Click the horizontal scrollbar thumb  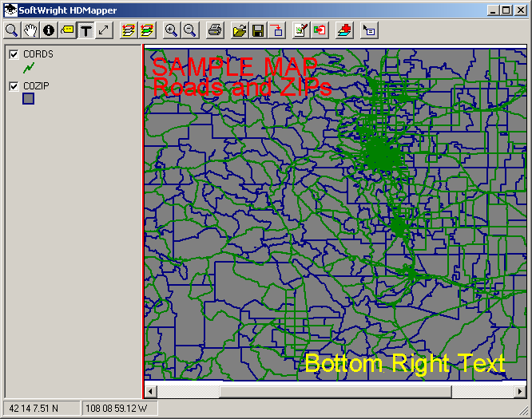coord(335,392)
